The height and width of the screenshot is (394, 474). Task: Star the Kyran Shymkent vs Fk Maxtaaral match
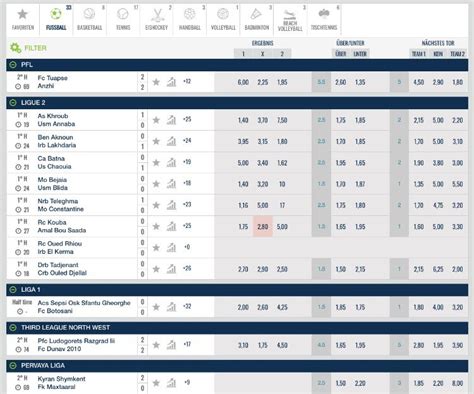(156, 383)
